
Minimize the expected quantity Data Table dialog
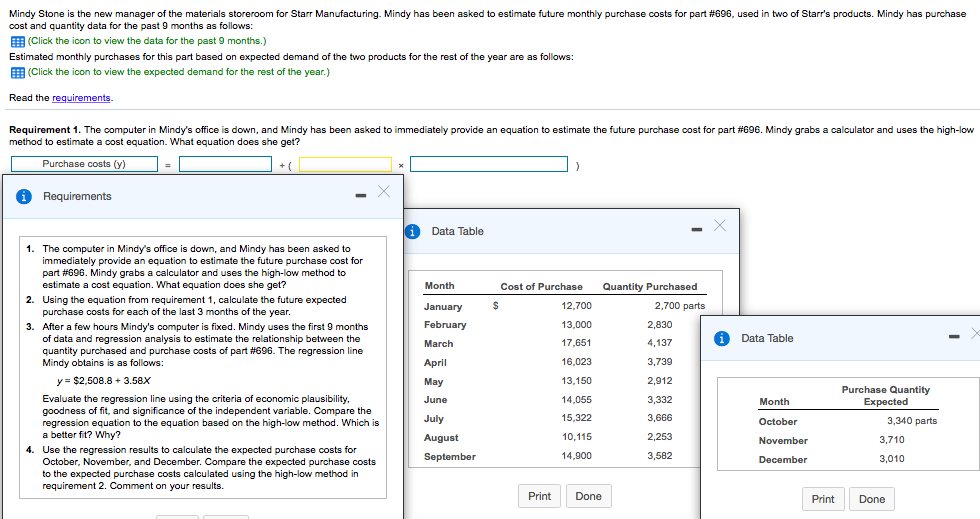[x=954, y=337]
